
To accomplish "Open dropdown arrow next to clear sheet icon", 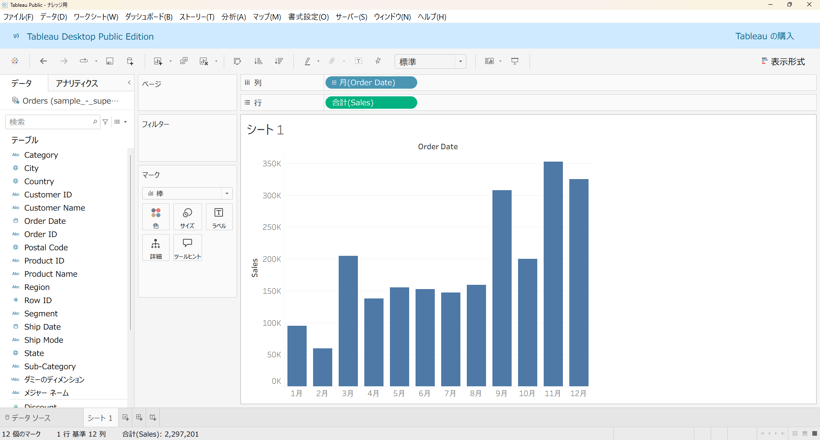I will tap(217, 61).
